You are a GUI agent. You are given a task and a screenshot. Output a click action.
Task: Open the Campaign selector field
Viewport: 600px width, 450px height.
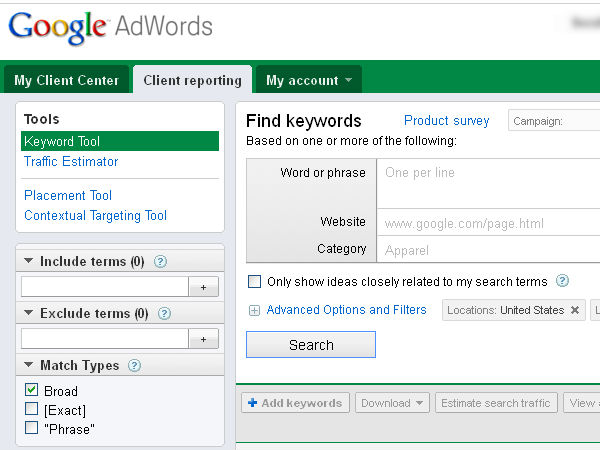click(554, 121)
